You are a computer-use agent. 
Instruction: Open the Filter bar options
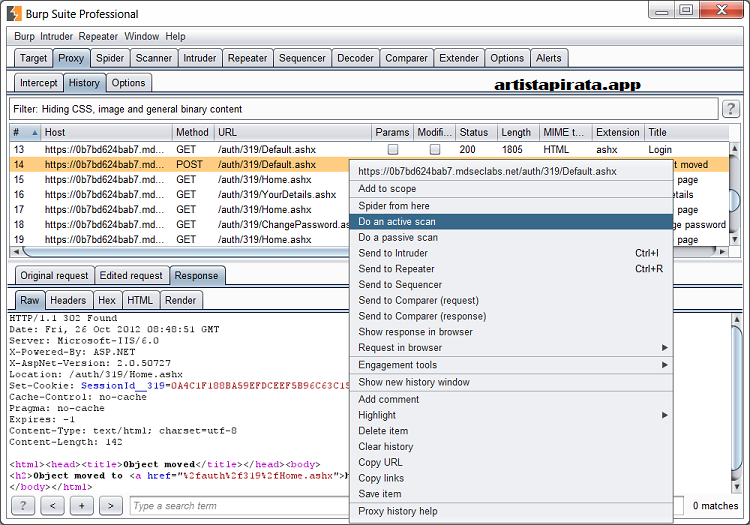click(x=364, y=109)
